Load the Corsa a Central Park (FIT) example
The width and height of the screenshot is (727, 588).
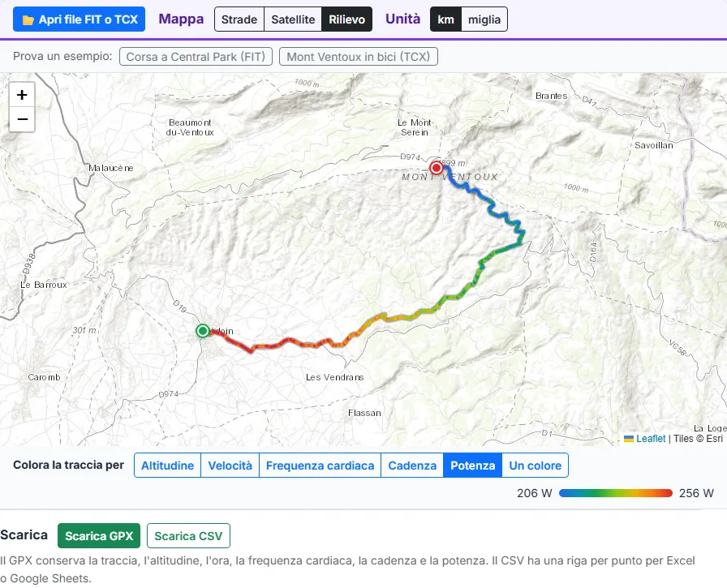click(x=196, y=57)
